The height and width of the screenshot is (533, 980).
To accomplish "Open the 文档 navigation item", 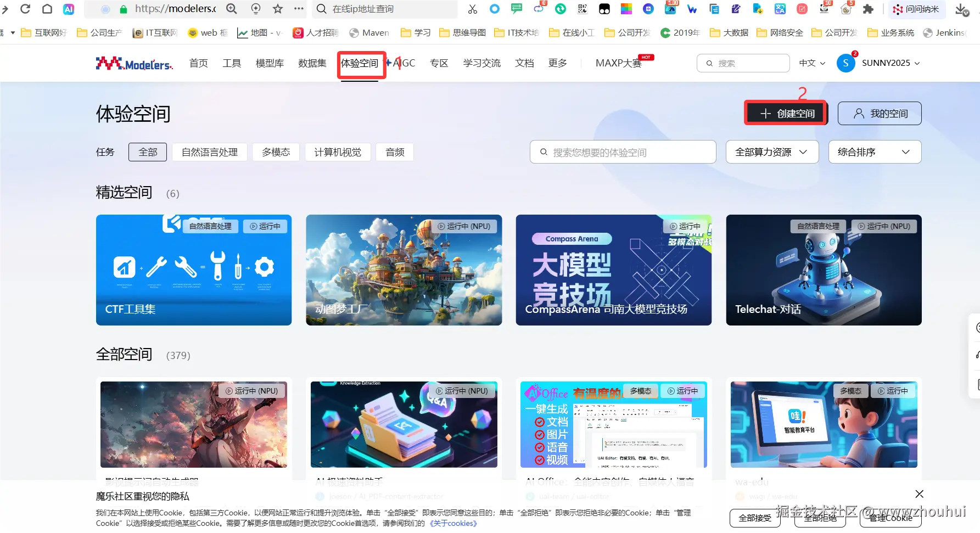I will coord(524,63).
